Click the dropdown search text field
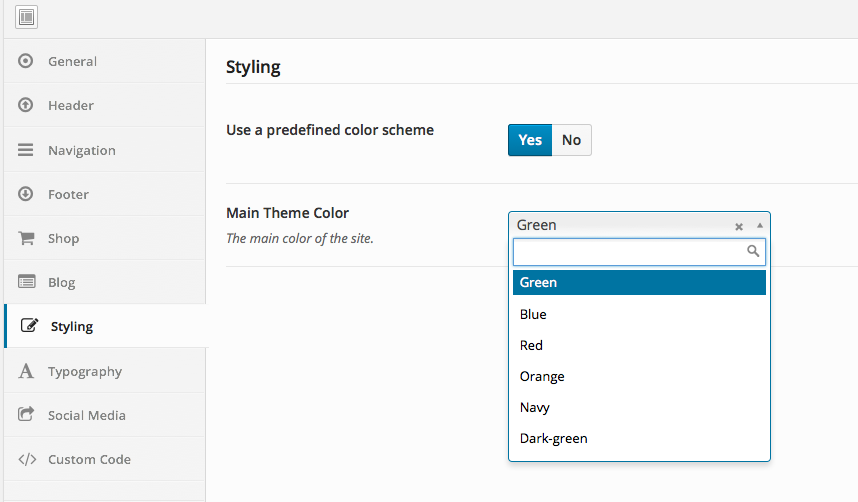Viewport: 858px width, 502px height. [x=630, y=252]
